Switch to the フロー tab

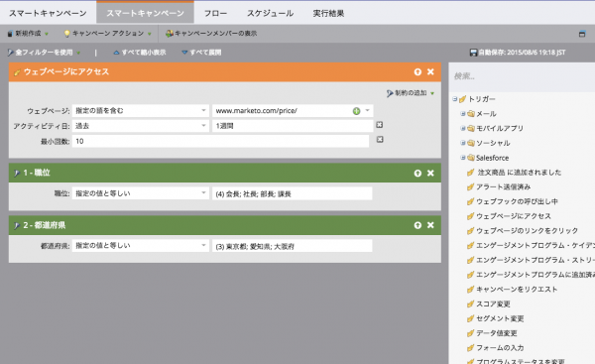215,13
